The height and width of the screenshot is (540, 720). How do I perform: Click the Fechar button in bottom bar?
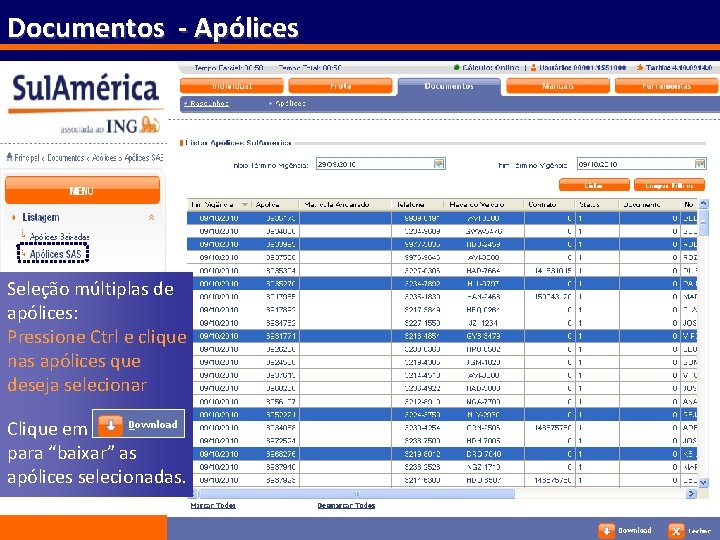(x=690, y=531)
